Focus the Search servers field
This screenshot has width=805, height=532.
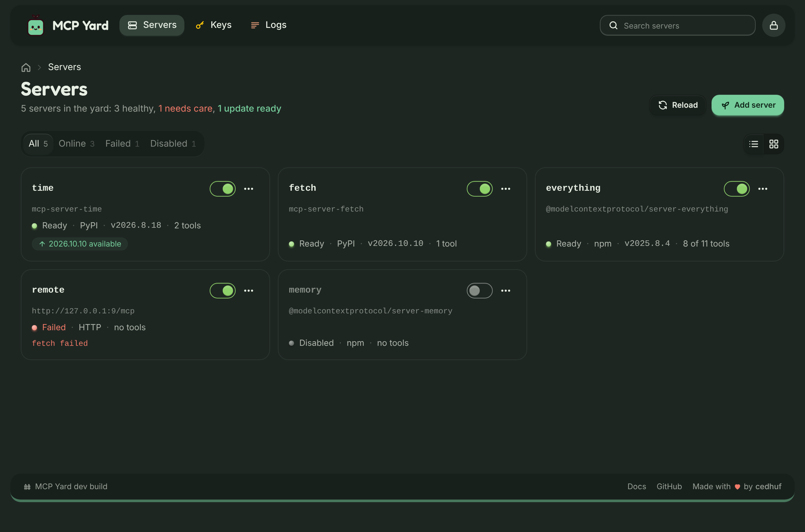coord(677,25)
